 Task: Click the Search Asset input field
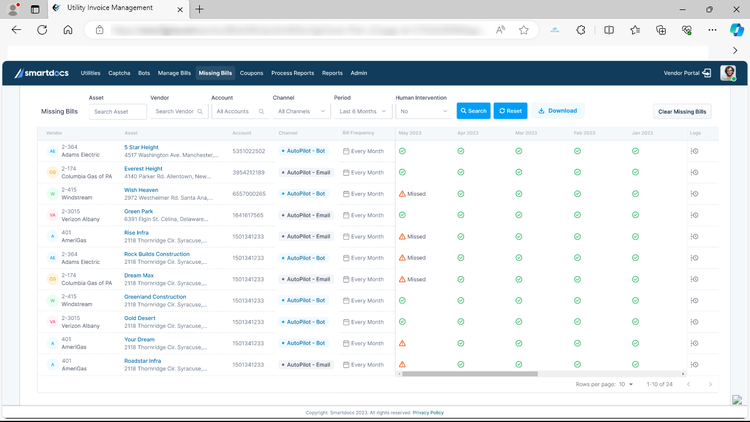tap(118, 111)
